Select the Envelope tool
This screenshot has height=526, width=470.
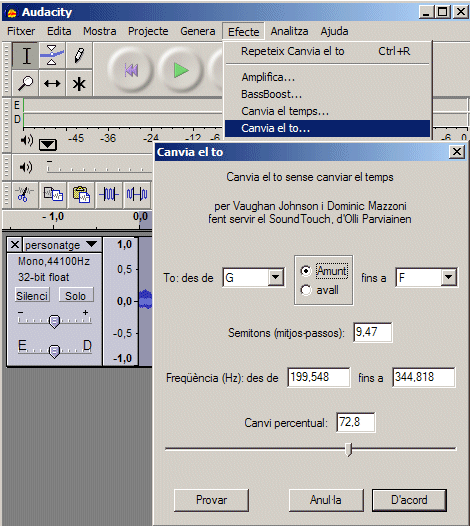(x=52, y=55)
